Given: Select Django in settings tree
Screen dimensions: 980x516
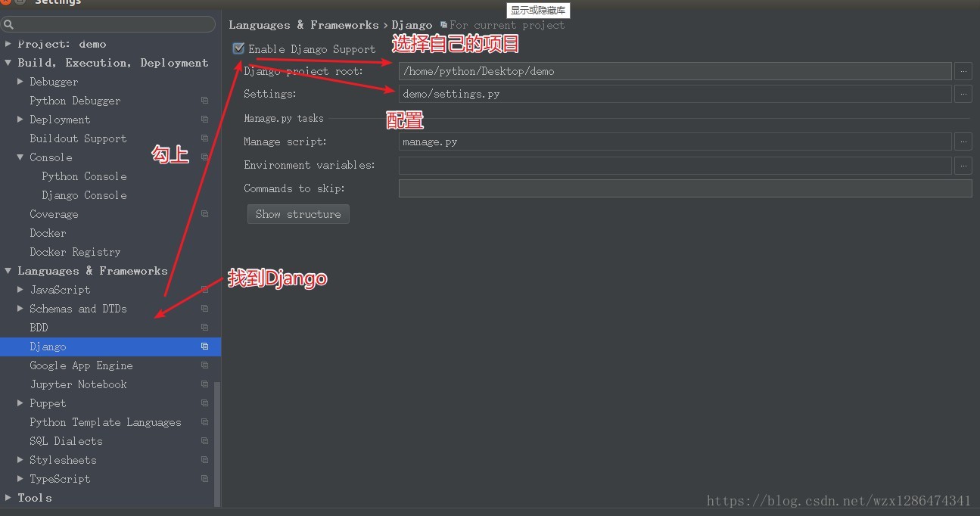Looking at the screenshot, I should [110, 347].
